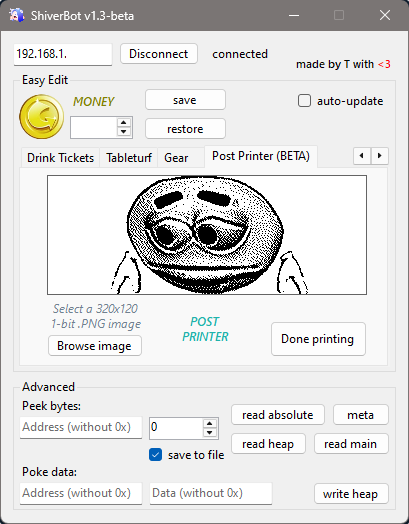Click the MONEY label
Viewport: 409px width, 524px height.
[x=94, y=102]
